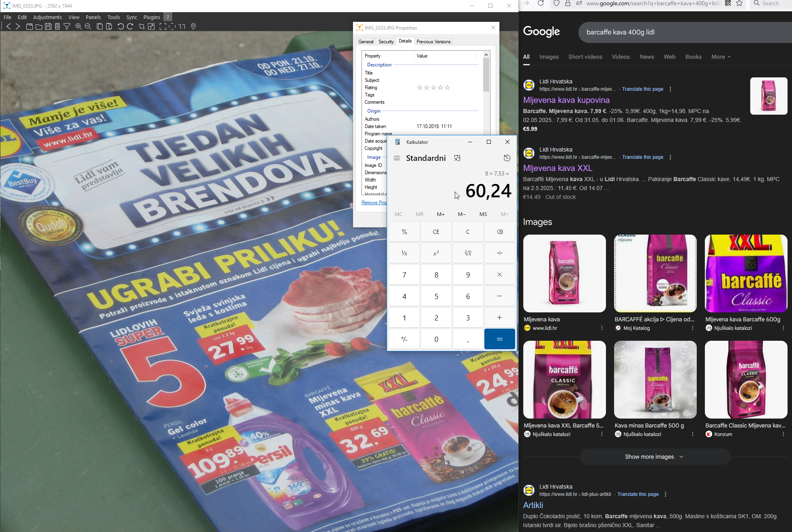The width and height of the screenshot is (792, 532).
Task: Click the rating stars in Properties
Action: click(433, 88)
